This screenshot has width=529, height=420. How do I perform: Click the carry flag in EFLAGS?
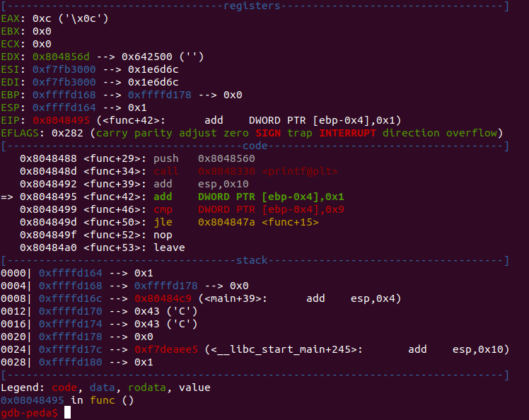112,133
